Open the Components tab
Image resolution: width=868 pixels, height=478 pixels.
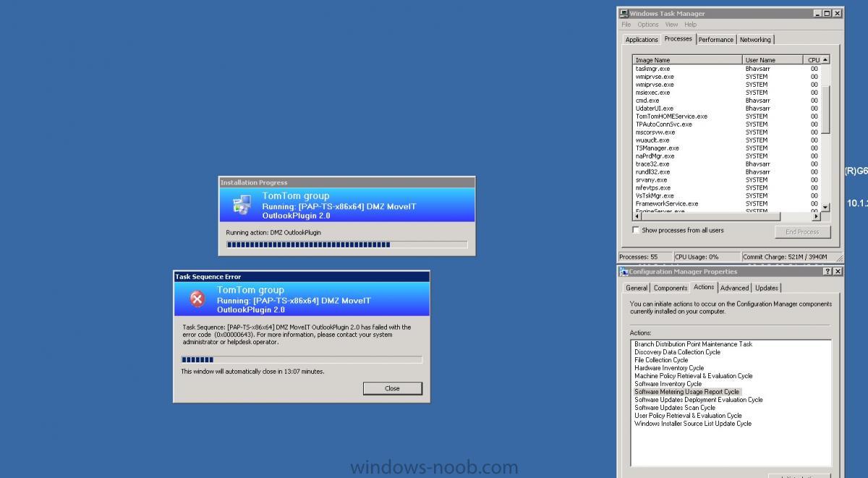[x=671, y=288]
